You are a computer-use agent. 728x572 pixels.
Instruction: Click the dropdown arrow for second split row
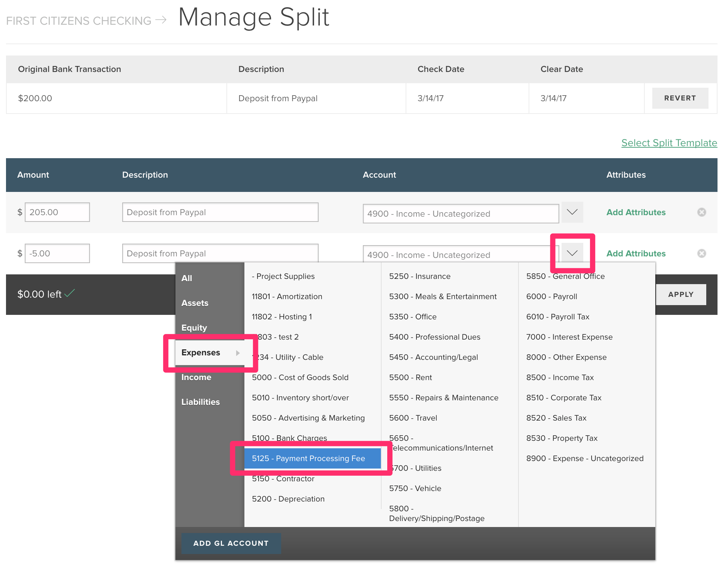pyautogui.click(x=571, y=253)
